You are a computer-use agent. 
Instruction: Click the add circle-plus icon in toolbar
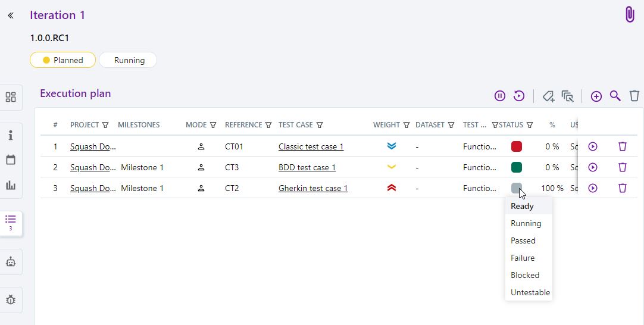click(x=596, y=96)
